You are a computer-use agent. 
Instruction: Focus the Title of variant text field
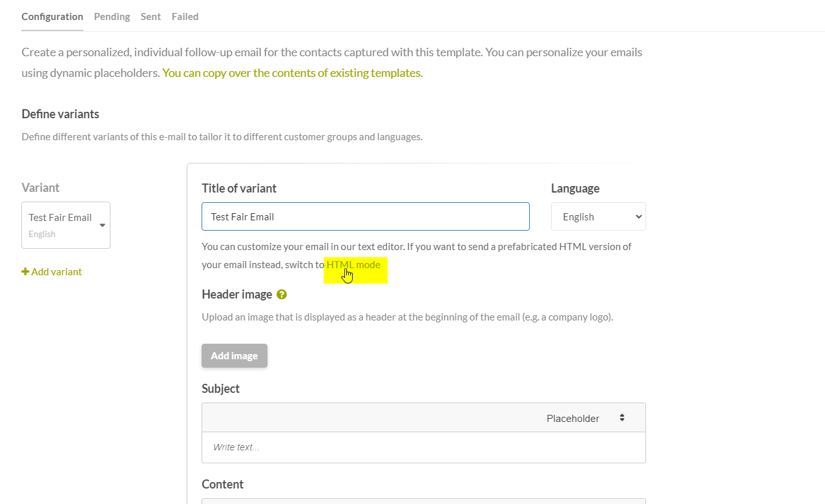366,216
